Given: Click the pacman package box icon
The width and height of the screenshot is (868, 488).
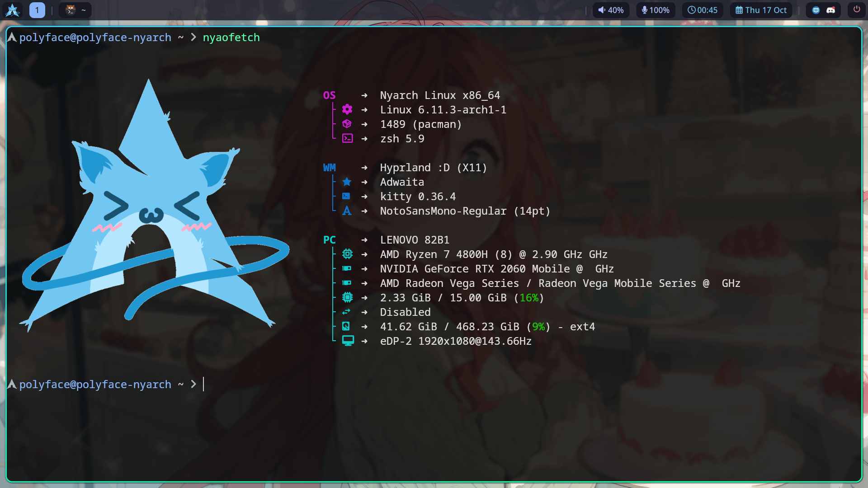Looking at the screenshot, I should 347,124.
